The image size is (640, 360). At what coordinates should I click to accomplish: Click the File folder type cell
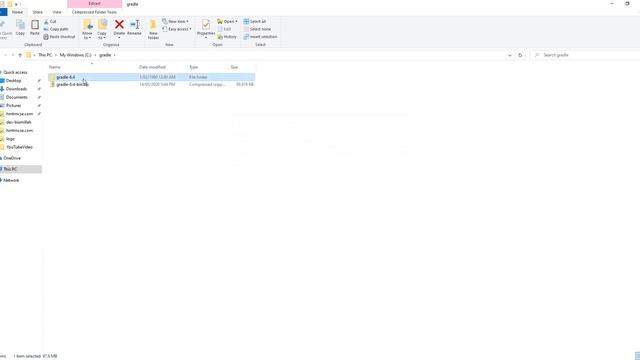(198, 77)
